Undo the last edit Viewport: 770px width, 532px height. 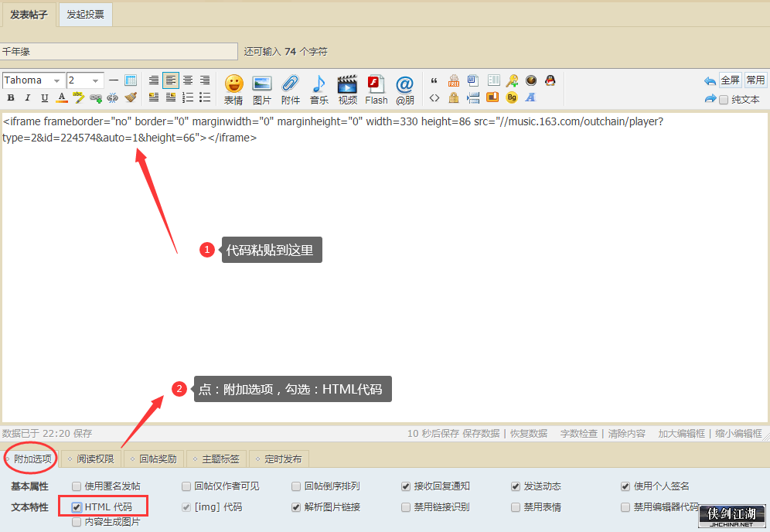(710, 81)
